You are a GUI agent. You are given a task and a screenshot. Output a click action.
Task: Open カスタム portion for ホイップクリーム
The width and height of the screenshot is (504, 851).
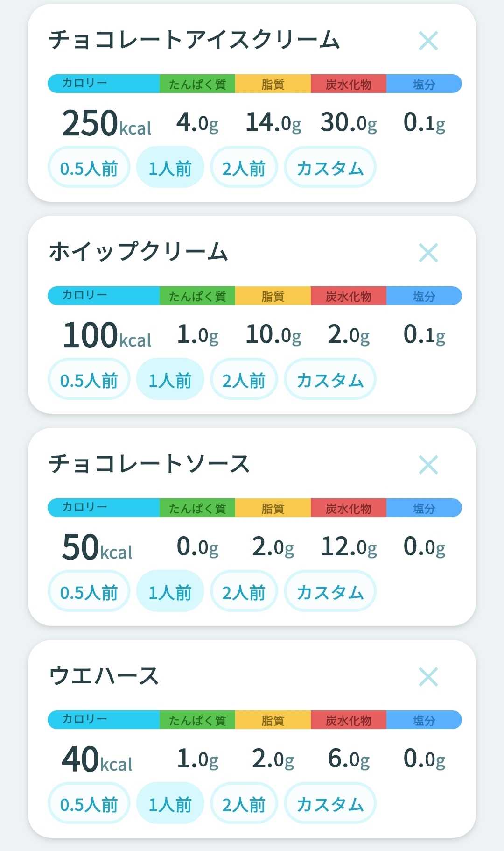point(330,379)
